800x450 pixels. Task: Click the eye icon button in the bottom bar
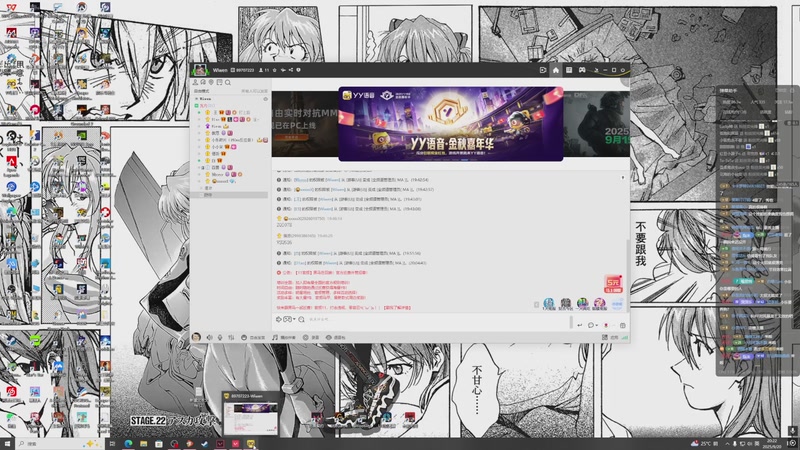click(336, 337)
